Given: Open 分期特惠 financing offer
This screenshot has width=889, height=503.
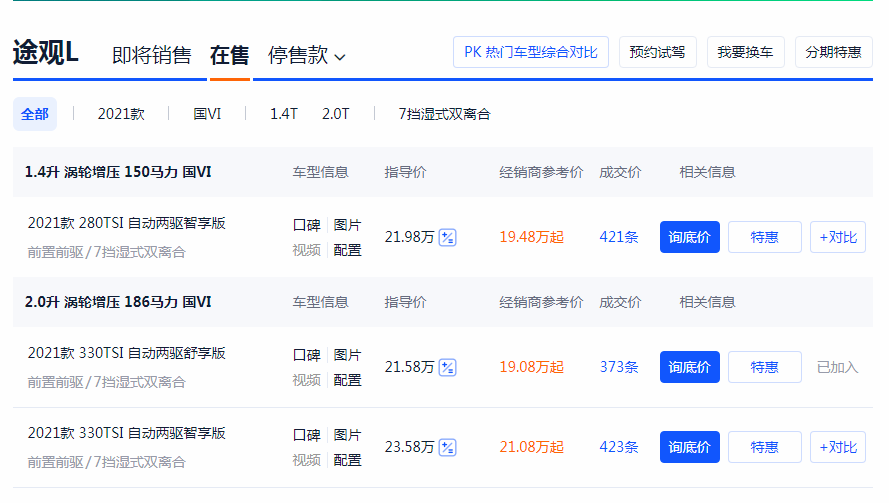Looking at the screenshot, I should pyautogui.click(x=833, y=52).
